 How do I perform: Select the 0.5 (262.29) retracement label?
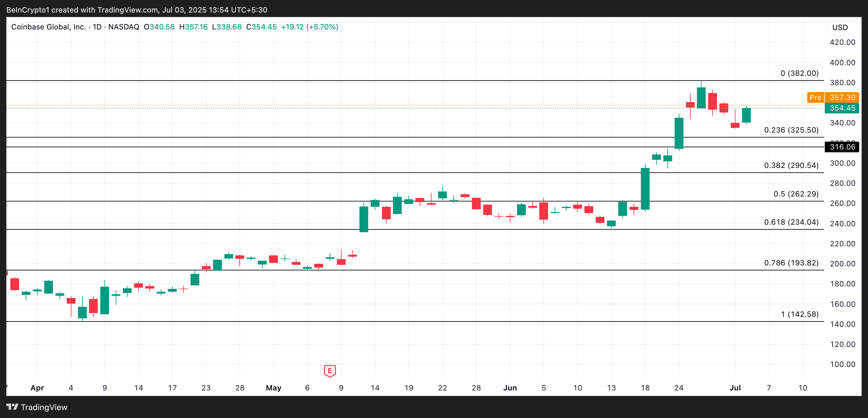[796, 194]
